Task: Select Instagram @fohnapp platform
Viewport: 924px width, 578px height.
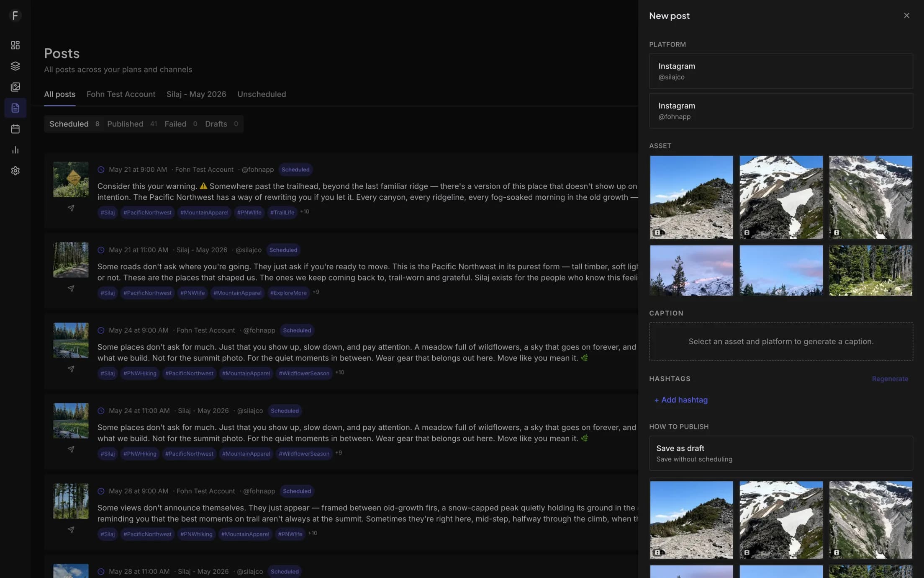Action: (x=781, y=111)
